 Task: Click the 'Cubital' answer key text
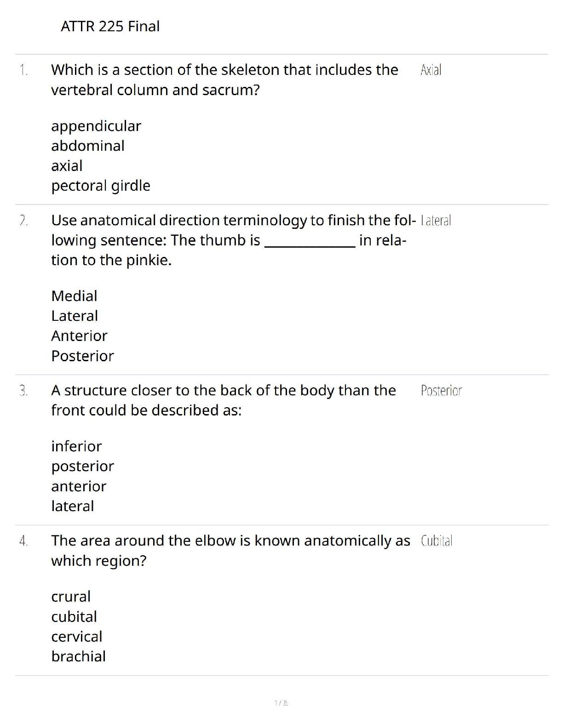point(437,541)
